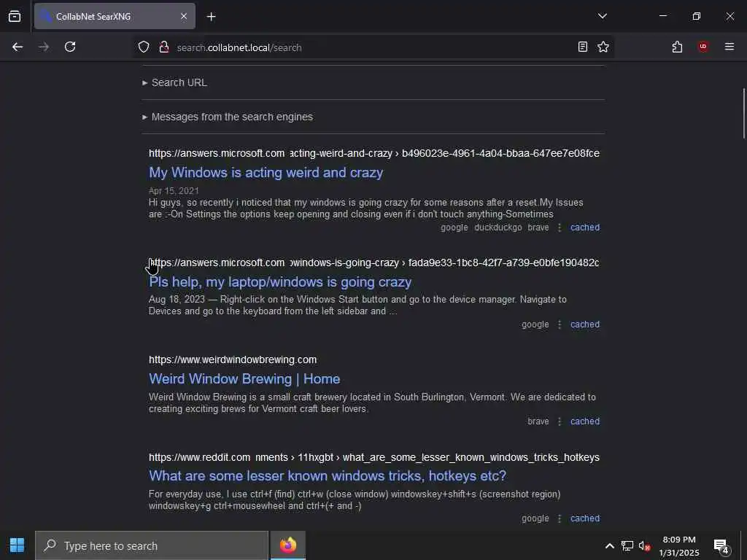Open cached link for 'acting weird and crazy' result

tap(585, 227)
